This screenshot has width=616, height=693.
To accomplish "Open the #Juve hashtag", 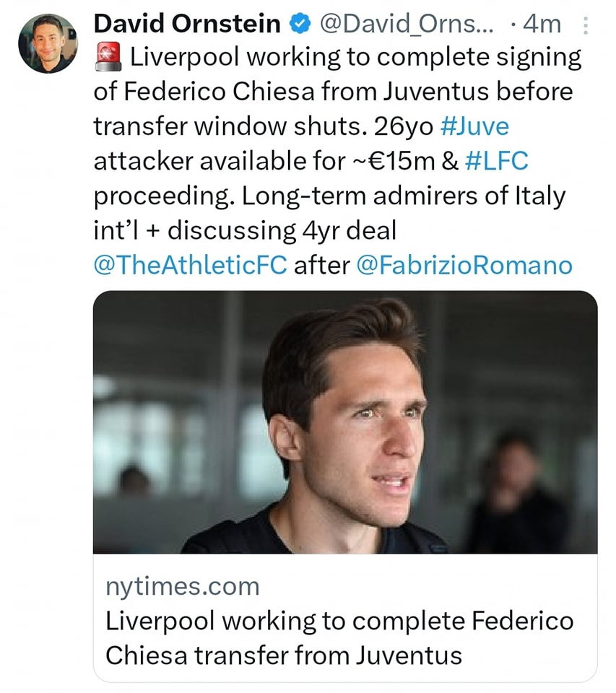I will coord(473,126).
